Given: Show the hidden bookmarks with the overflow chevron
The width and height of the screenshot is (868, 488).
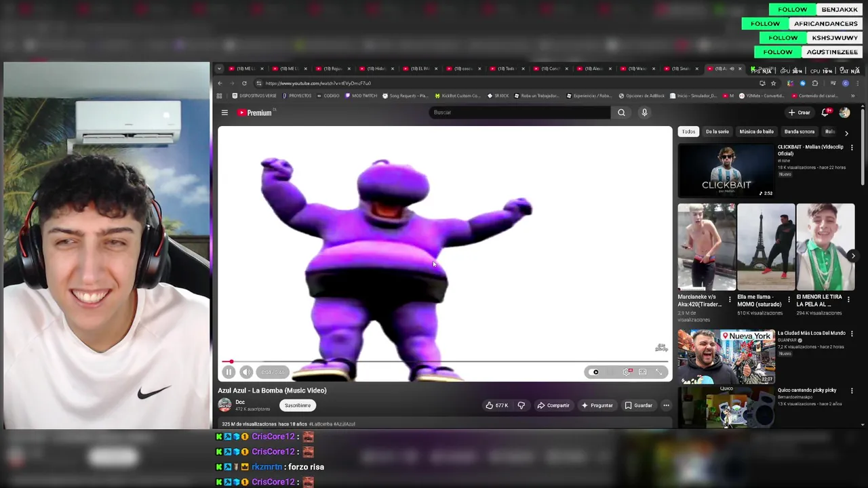Looking at the screenshot, I should click(x=853, y=96).
